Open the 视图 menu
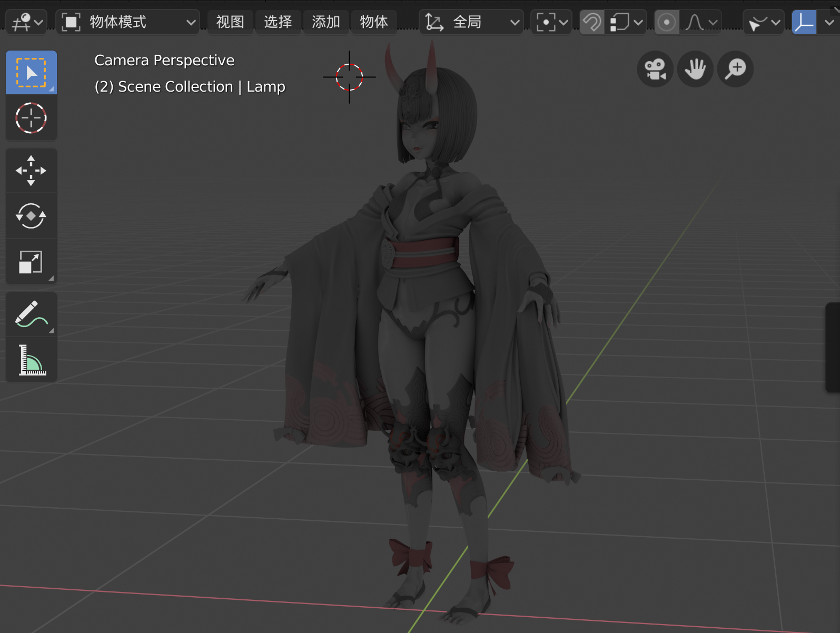This screenshot has width=840, height=633. 230,22
